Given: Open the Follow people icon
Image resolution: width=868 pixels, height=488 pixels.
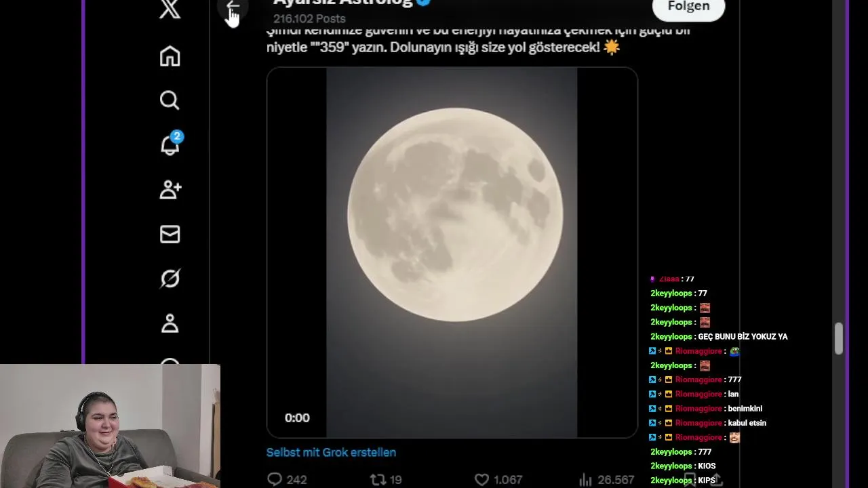Looking at the screenshot, I should pyautogui.click(x=170, y=190).
